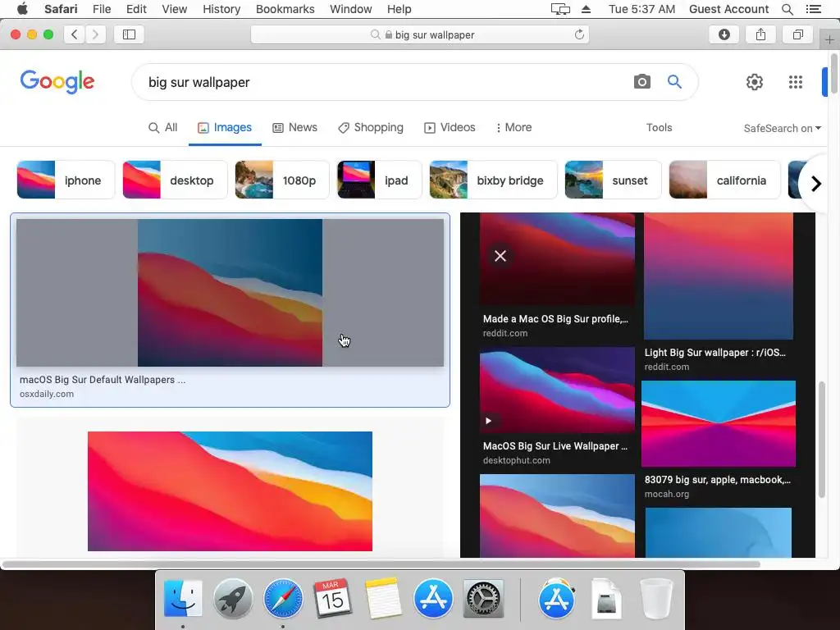Open Google settings gear

755,82
